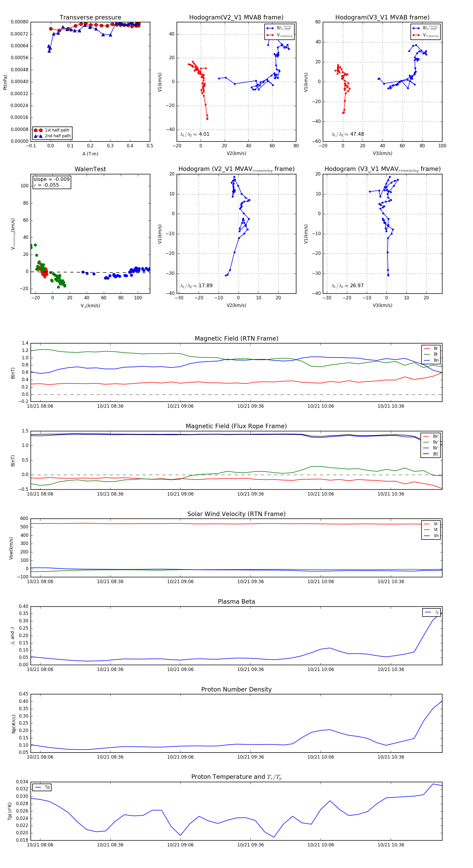The image size is (473, 868).
Task: Click the βp legend in Plasma Beta
Action: tap(431, 612)
